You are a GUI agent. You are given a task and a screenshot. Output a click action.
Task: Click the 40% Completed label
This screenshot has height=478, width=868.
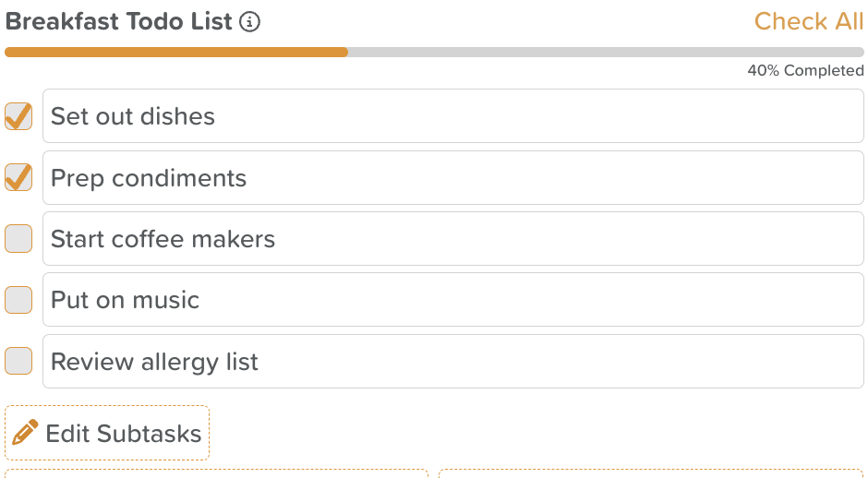(x=805, y=70)
